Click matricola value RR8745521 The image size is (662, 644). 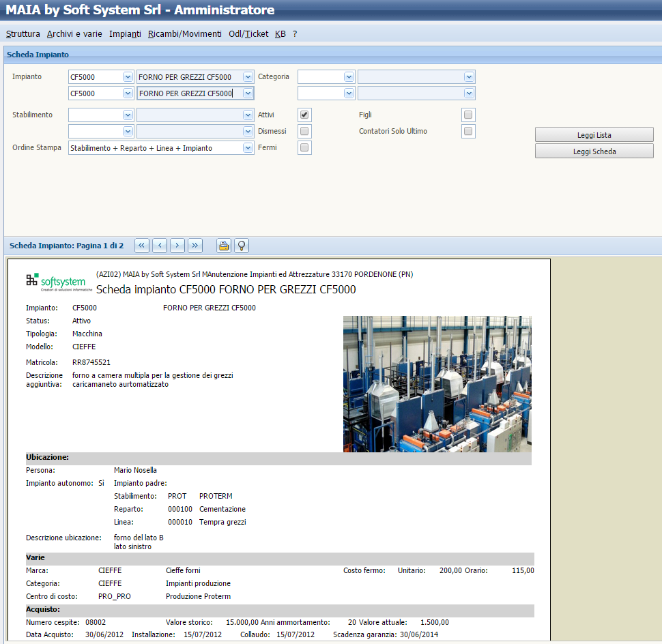[x=91, y=362]
